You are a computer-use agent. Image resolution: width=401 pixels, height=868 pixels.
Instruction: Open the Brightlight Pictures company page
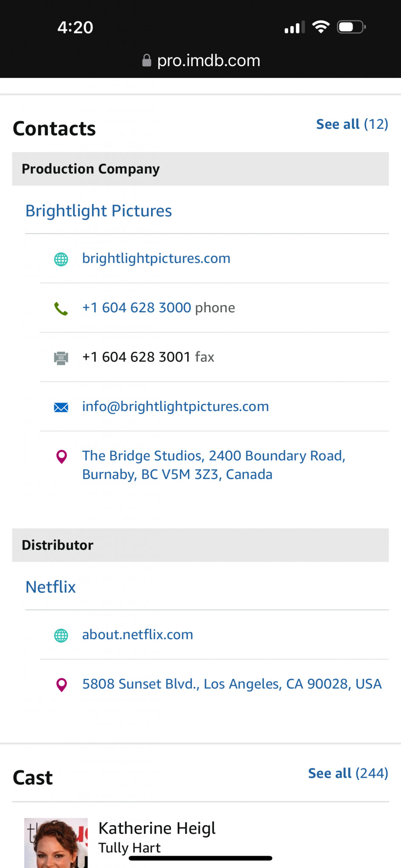[98, 211]
